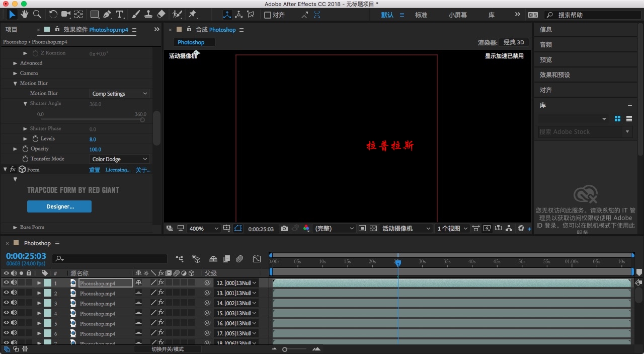Select the Eraser tool
Screen dimensions: 644x354
(161, 15)
